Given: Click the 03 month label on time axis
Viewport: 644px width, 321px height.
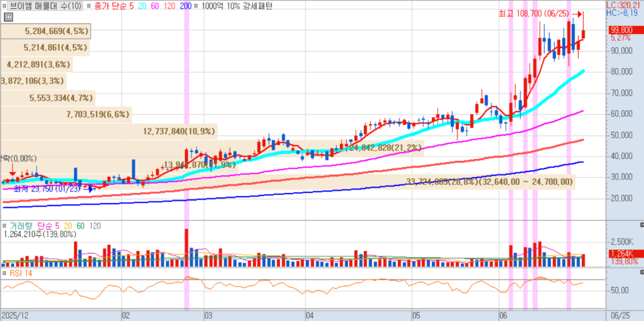Looking at the screenshot, I should pyautogui.click(x=208, y=315).
